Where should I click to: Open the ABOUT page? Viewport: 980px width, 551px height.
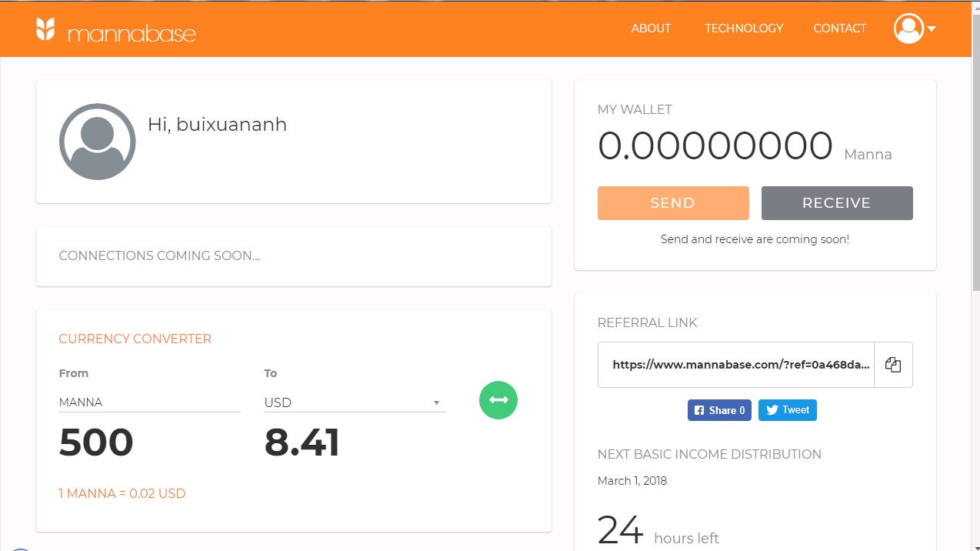[x=651, y=28]
